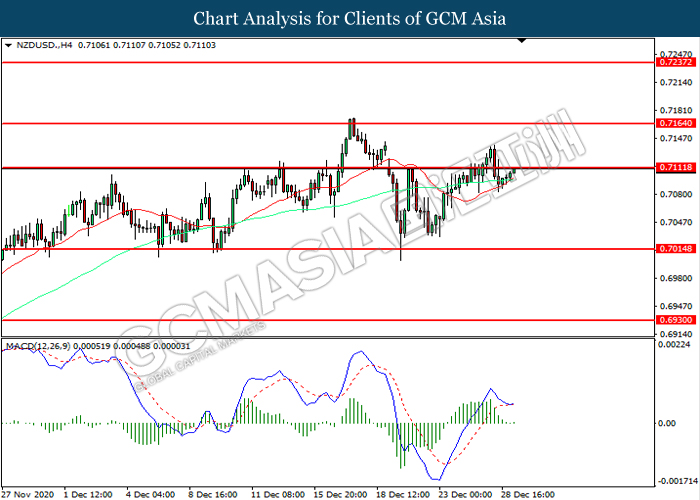Screen dimensions: 700x500
Task: Click the 0.69470 price axis value
Action: click(676, 306)
